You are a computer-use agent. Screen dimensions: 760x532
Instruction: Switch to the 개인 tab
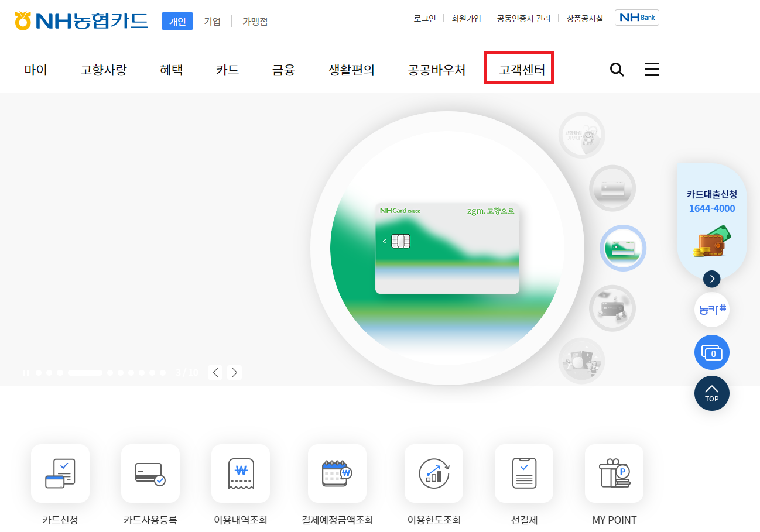[177, 21]
